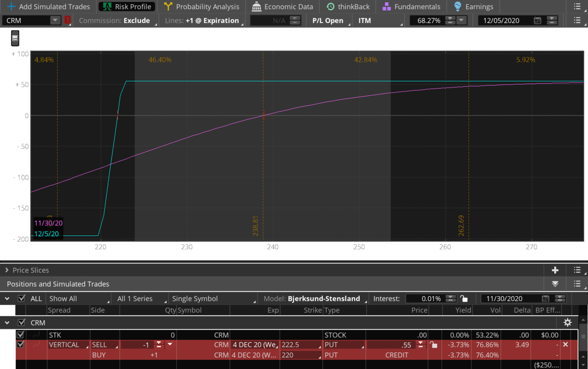This screenshot has height=369, width=588.
Task: Open the Positions and Simulated Trades list menu icon
Action: click(577, 284)
